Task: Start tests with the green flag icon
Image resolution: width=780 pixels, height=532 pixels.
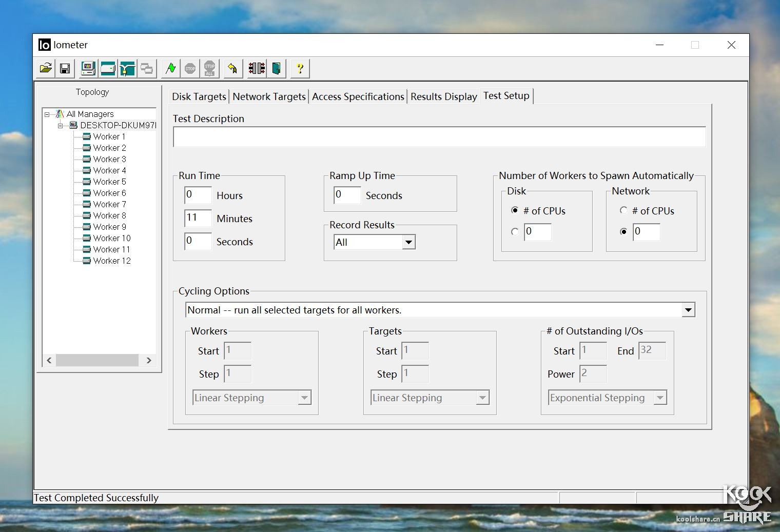Action: [x=171, y=68]
